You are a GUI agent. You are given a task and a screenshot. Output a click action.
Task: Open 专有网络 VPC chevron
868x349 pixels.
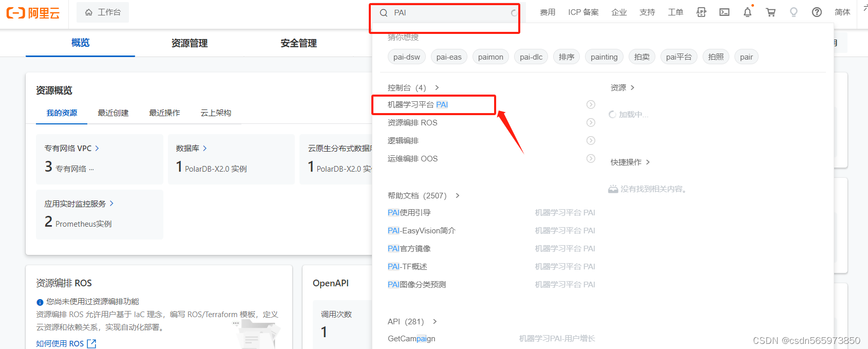[97, 148]
